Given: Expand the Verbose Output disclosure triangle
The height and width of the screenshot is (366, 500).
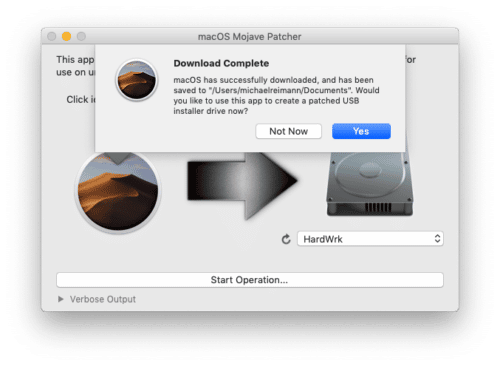Looking at the screenshot, I should (x=61, y=299).
